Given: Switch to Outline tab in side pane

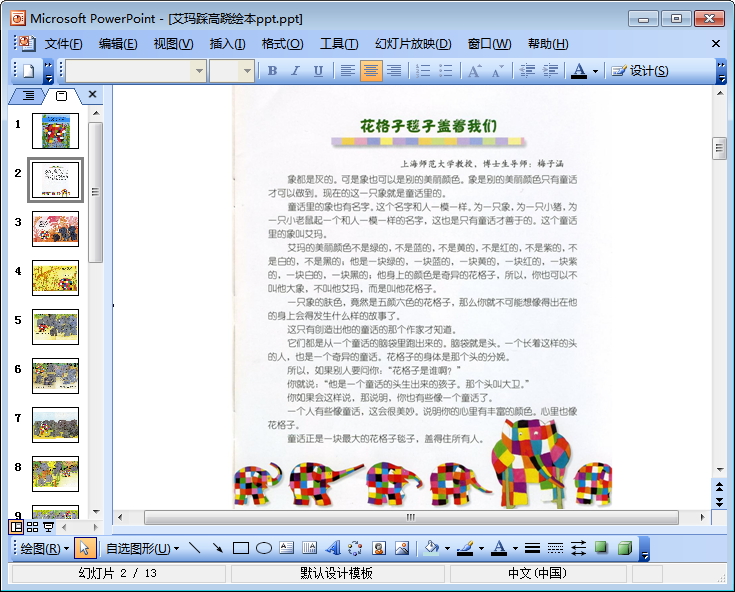Looking at the screenshot, I should pos(28,96).
